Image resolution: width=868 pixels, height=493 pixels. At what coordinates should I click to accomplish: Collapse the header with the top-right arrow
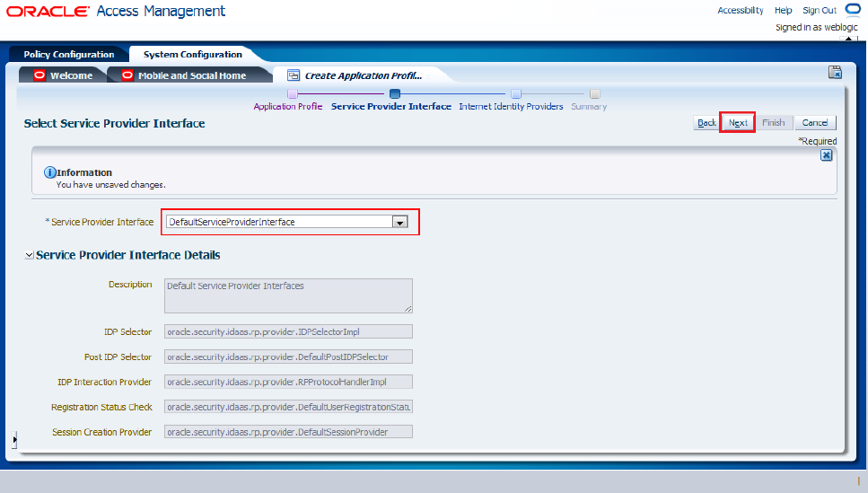(848, 39)
